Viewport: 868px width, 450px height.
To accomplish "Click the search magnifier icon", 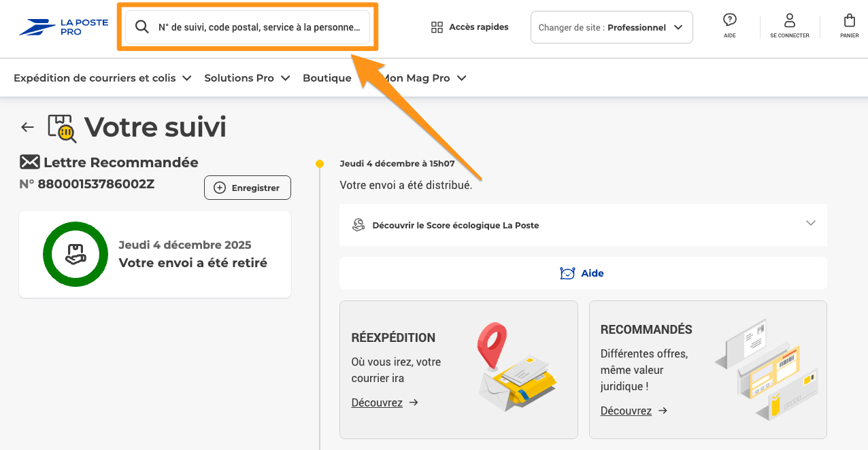I will pyautogui.click(x=141, y=27).
